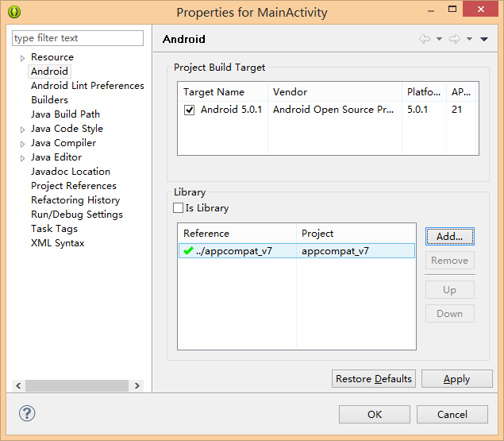Click the Android 5.0.1 target name text

click(x=232, y=110)
